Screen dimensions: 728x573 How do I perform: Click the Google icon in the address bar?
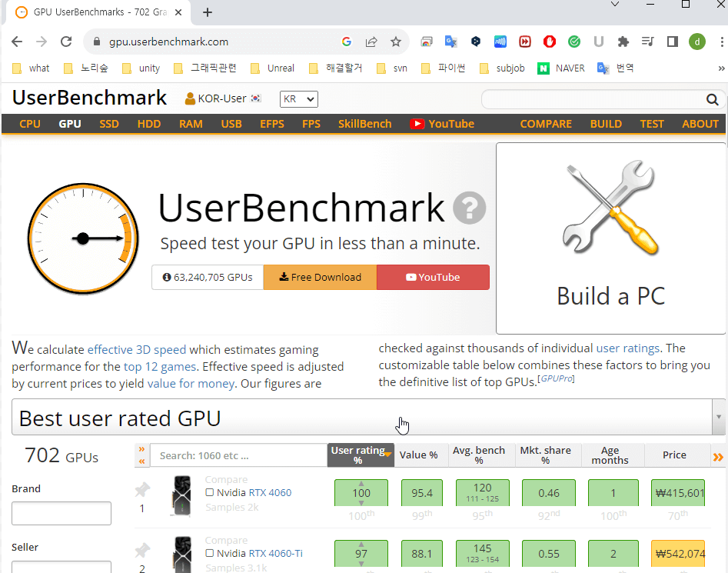coord(347,42)
